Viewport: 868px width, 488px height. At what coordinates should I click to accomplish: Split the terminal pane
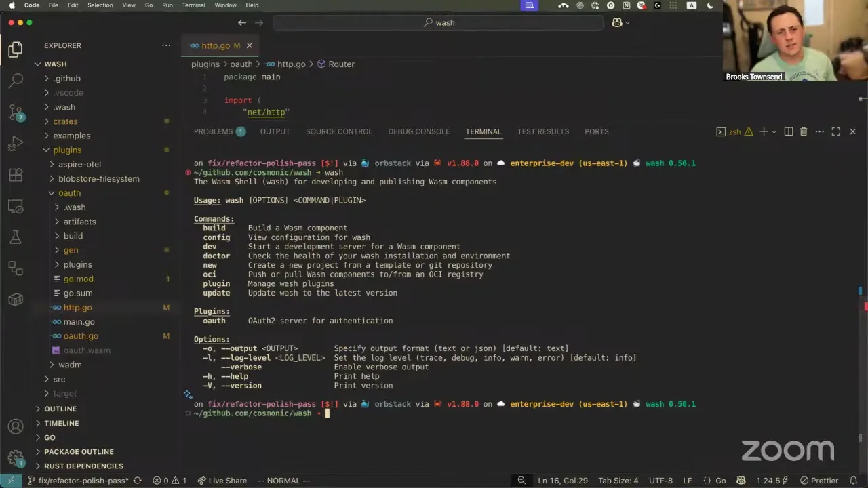click(x=788, y=131)
